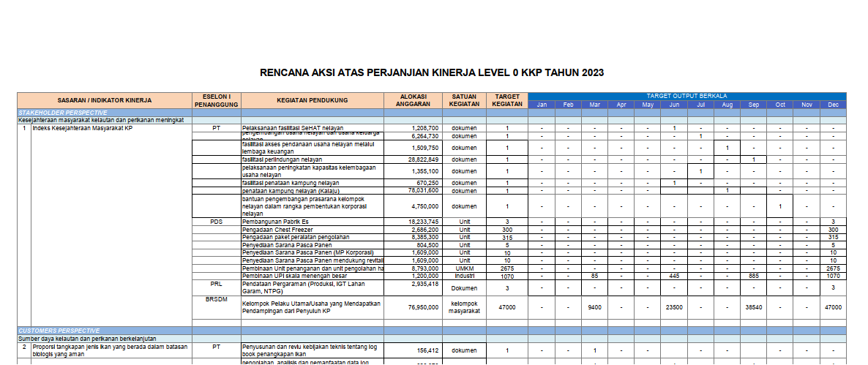This screenshot has height=365, width=868.
Task: Select the Jan month header
Action: (542, 105)
